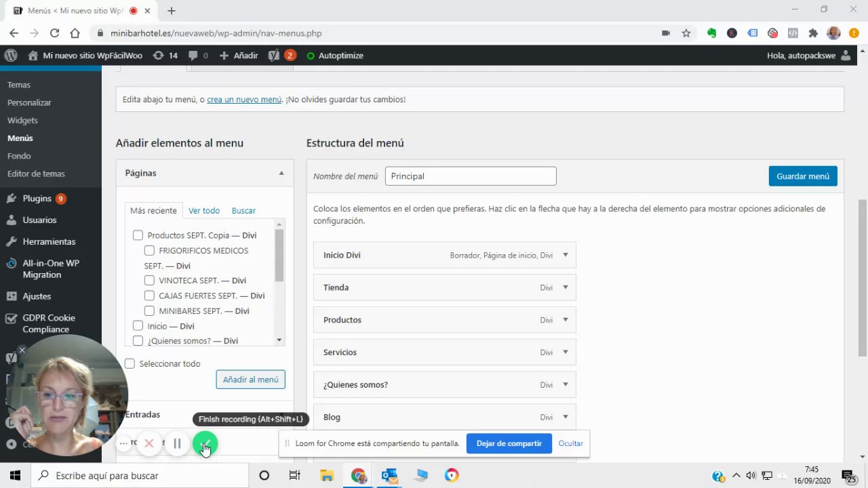Click the browser back arrow
The height and width of the screenshot is (488, 868).
point(14,33)
